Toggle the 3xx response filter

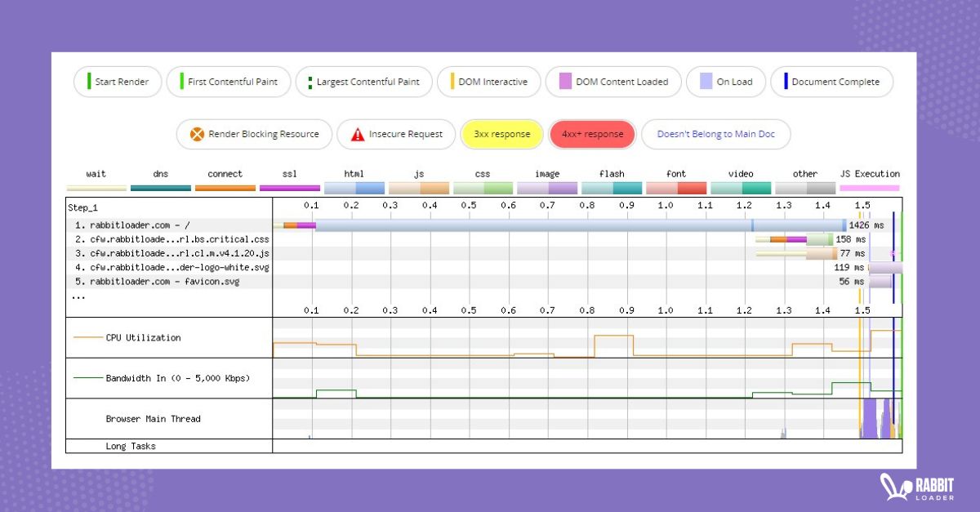501,134
